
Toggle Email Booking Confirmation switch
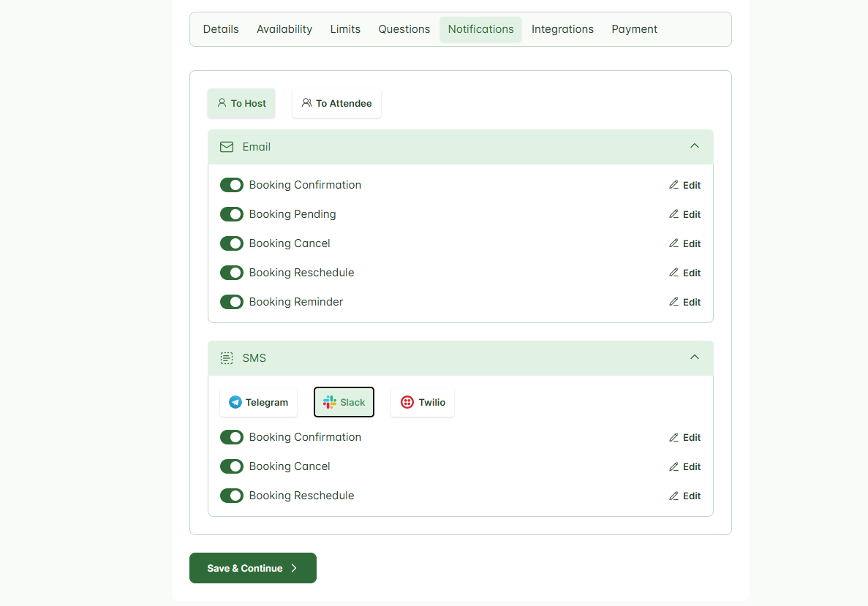[231, 185]
